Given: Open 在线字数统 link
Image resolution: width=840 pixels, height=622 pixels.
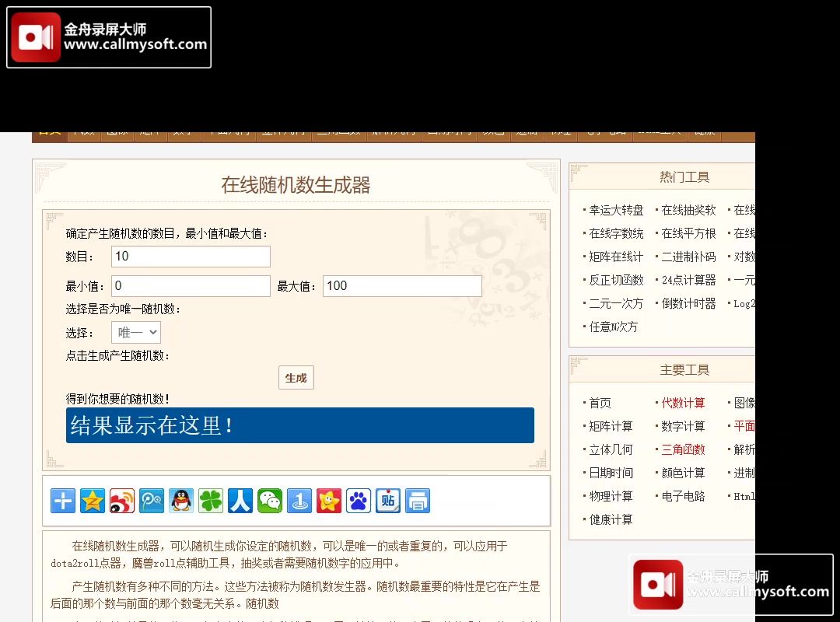Looking at the screenshot, I should [616, 233].
